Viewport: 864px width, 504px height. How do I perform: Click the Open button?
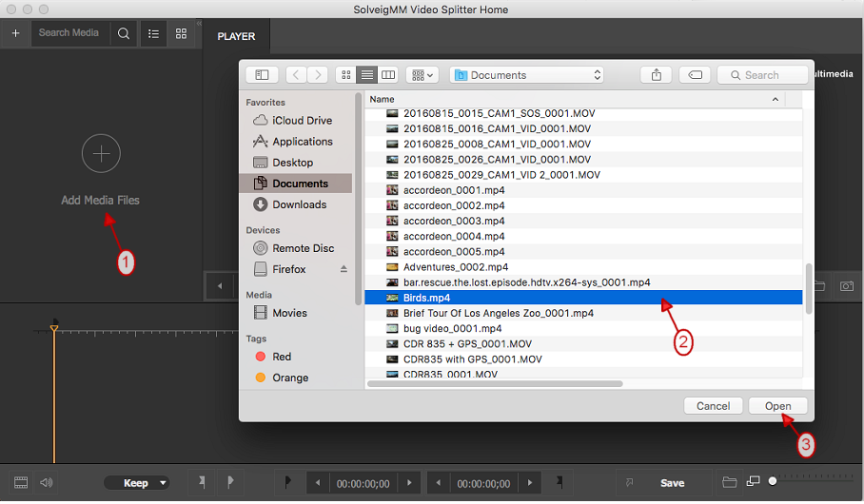tap(777, 406)
